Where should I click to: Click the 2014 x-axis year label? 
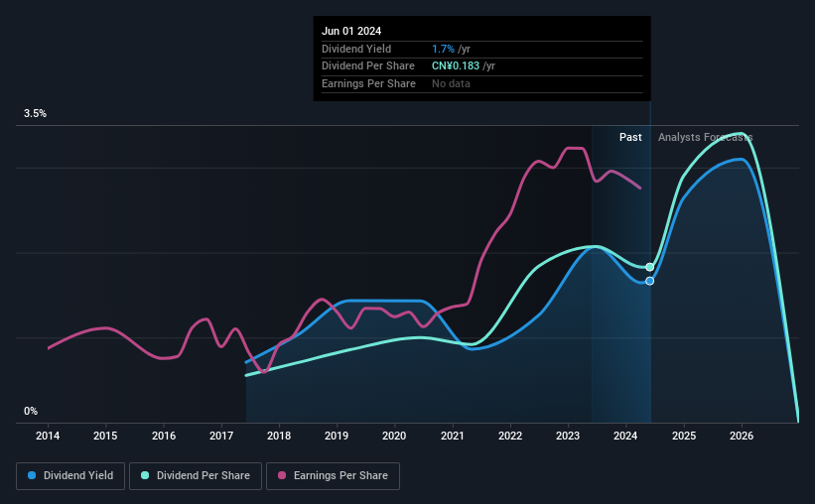pyautogui.click(x=48, y=436)
